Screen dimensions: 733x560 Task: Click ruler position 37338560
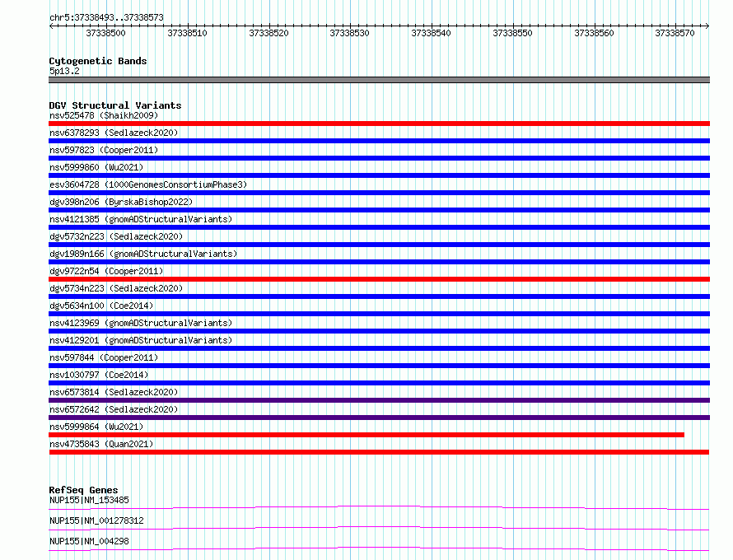594,33
